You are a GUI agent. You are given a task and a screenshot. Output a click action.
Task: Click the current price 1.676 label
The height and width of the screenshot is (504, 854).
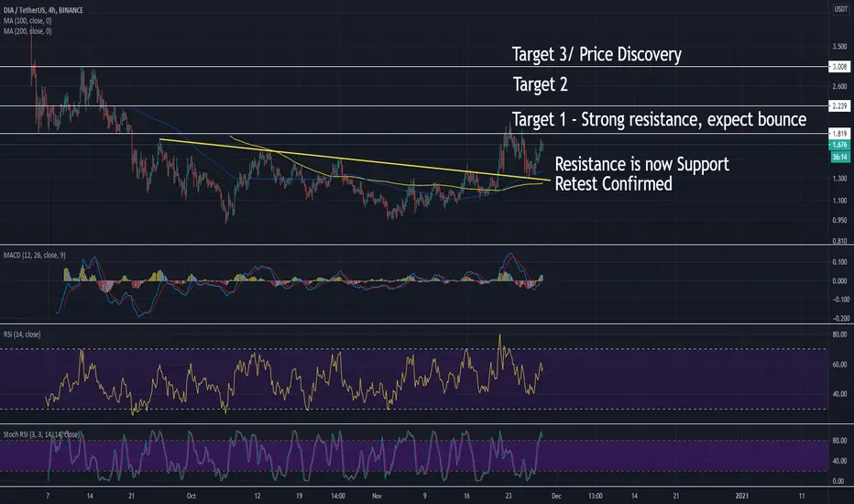pos(839,145)
